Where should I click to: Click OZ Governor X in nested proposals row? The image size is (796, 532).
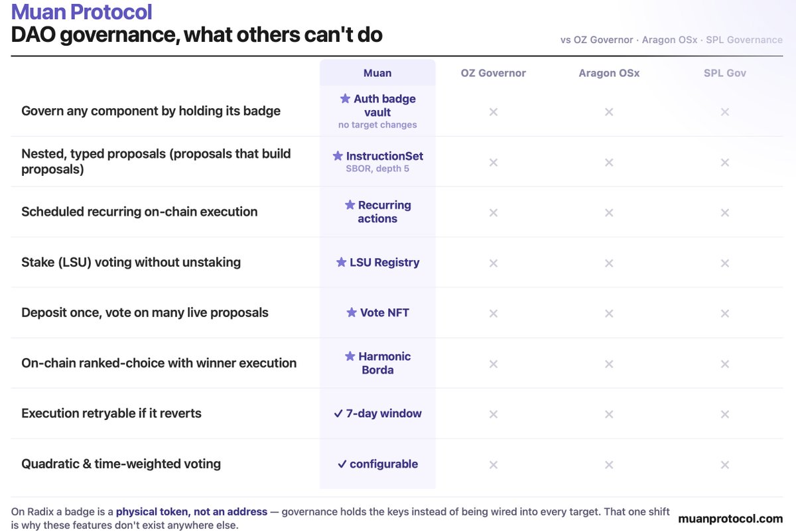(494, 163)
